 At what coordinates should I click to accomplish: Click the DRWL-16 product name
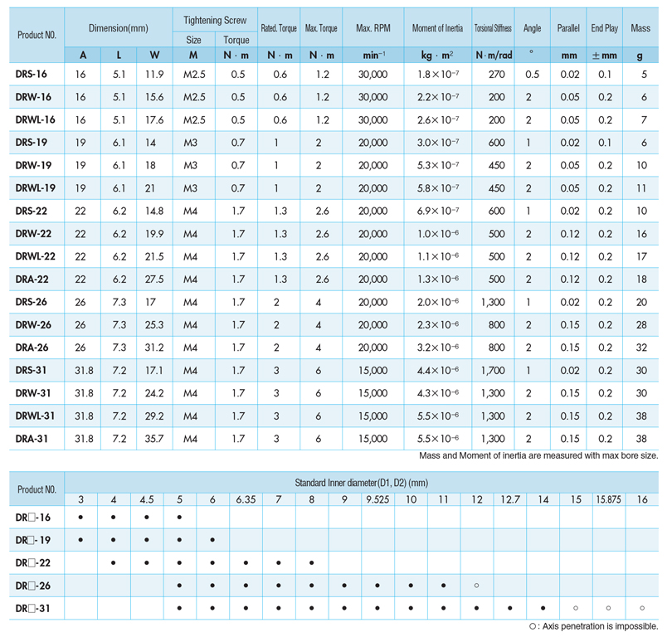pyautogui.click(x=35, y=119)
